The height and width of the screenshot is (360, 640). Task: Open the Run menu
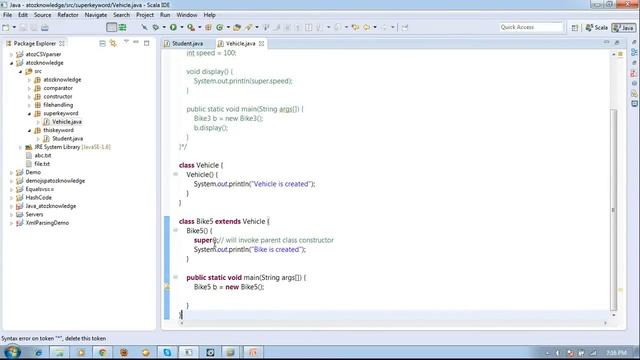pos(165,15)
